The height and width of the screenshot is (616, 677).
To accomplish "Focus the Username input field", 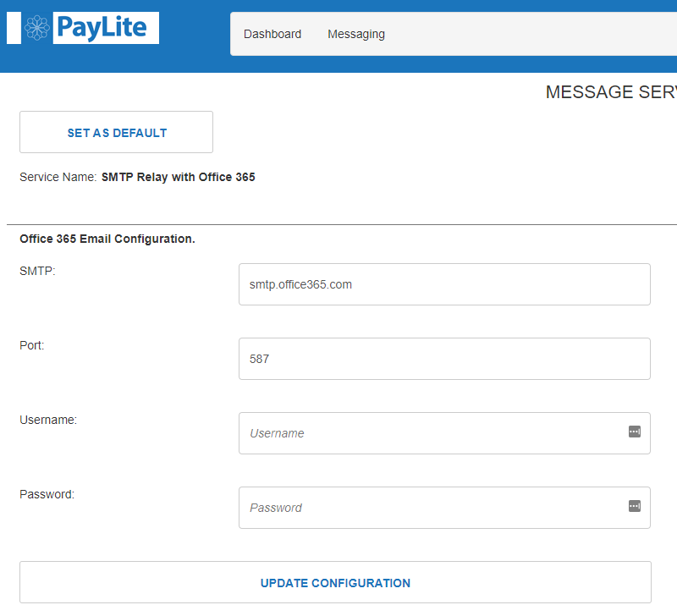I will click(423, 433).
